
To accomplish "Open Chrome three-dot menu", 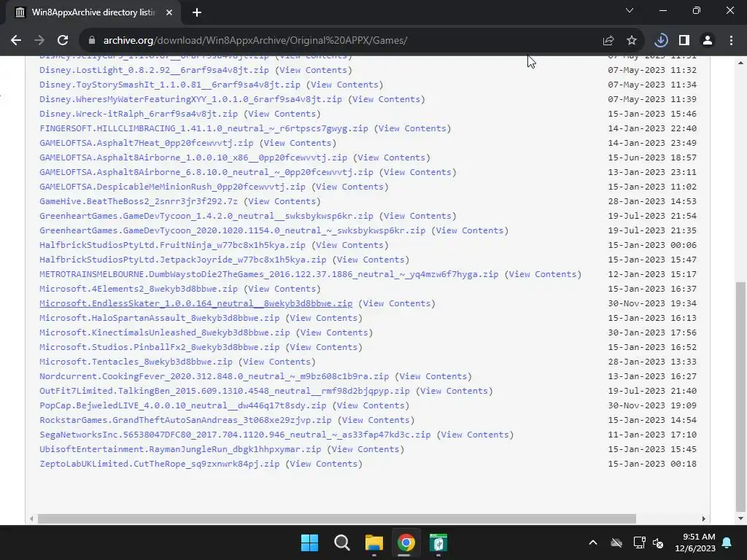I will (x=731, y=41).
